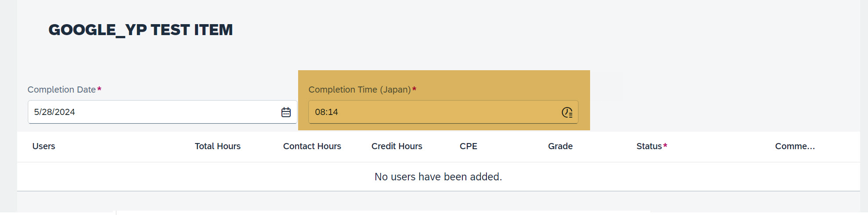The height and width of the screenshot is (215, 868).
Task: Click the truncated Comme... column header
Action: pos(795,146)
